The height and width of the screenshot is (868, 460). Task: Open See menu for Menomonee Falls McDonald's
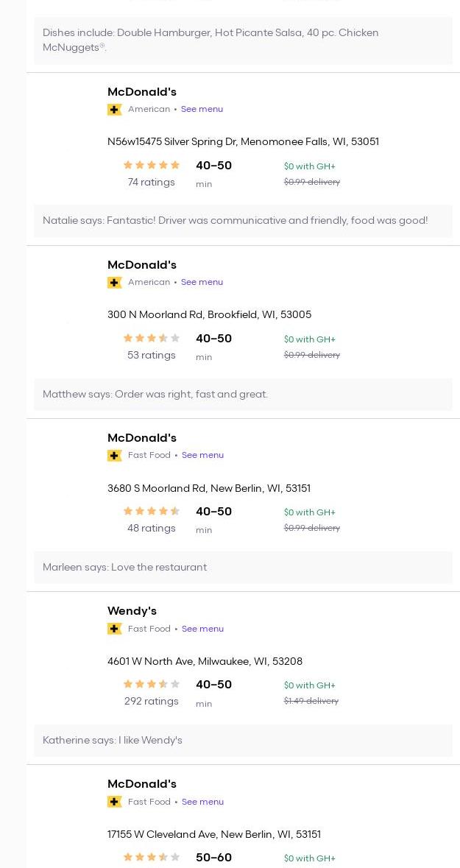click(x=202, y=109)
